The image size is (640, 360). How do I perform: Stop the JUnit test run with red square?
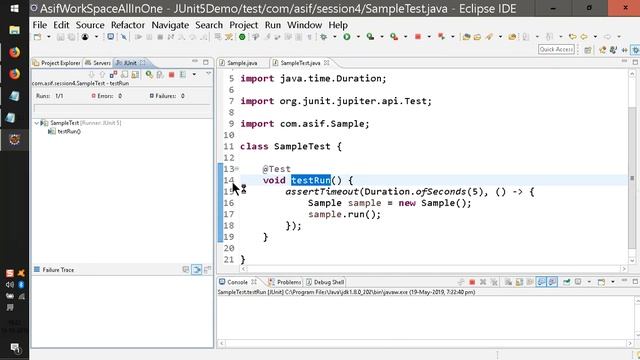click(171, 74)
